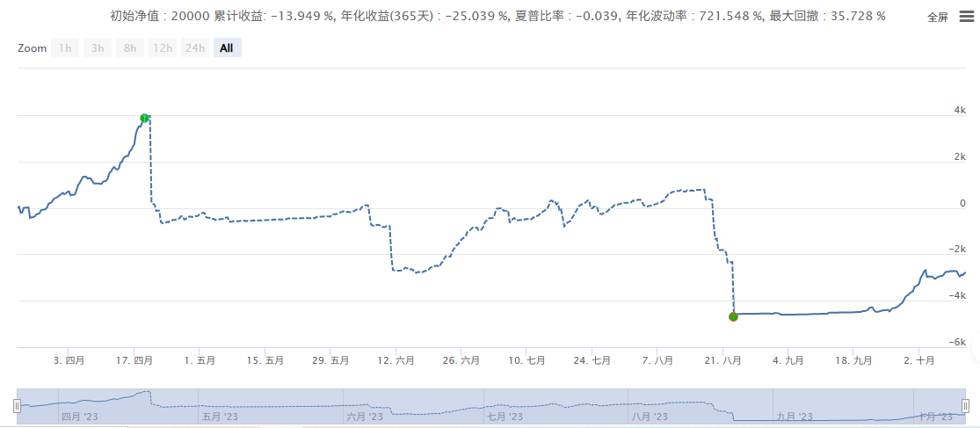The width and height of the screenshot is (980, 428).
Task: Click the 最大回撤 35.728 % statistic
Action: (x=826, y=16)
